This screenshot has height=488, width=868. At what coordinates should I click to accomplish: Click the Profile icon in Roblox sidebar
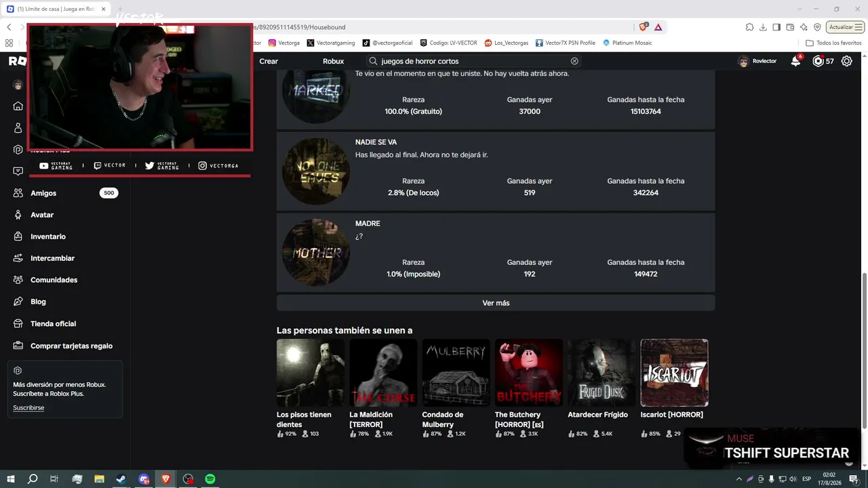pos(18,127)
